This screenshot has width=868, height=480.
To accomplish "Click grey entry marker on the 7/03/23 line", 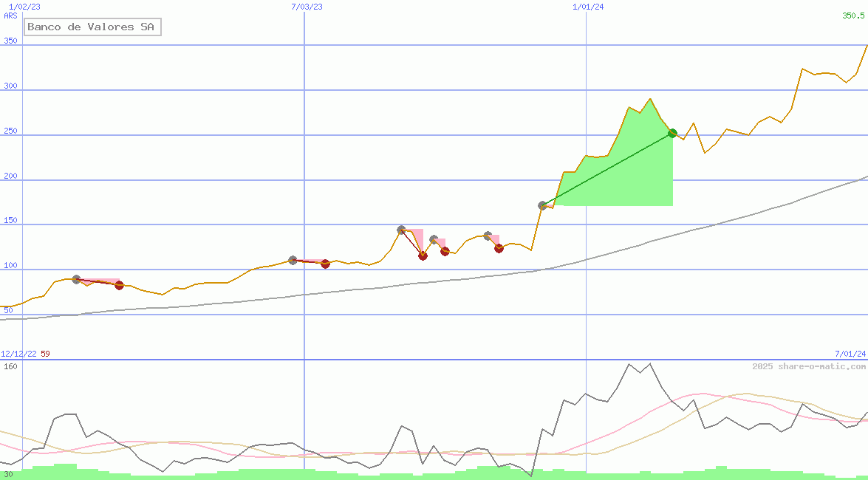I will 293,260.
